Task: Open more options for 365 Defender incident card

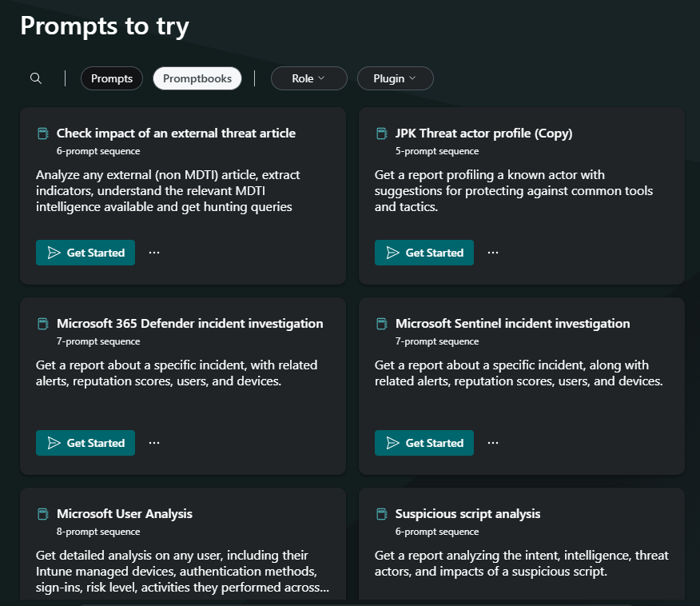Action: tap(154, 443)
